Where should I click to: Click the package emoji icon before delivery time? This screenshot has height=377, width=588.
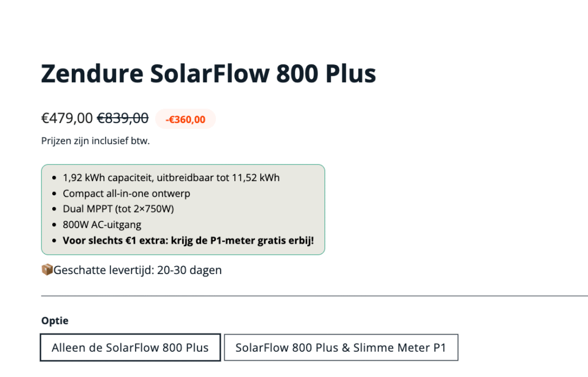47,270
